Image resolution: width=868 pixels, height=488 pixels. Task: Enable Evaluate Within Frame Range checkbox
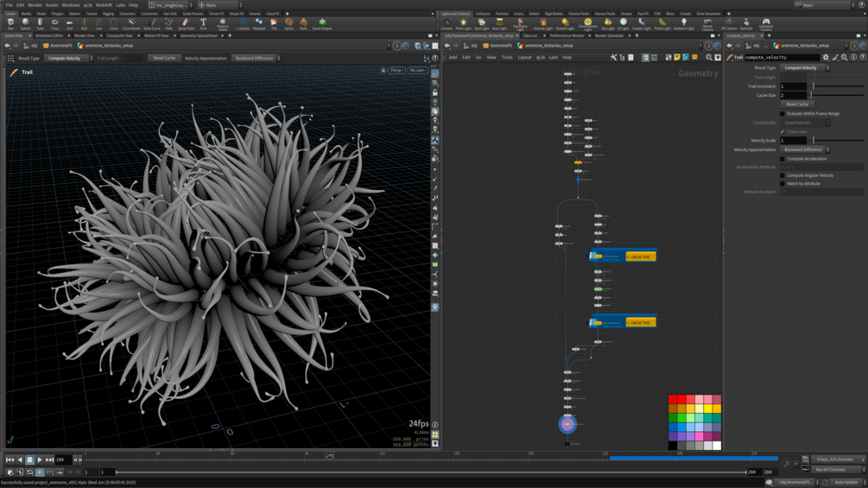(782, 113)
